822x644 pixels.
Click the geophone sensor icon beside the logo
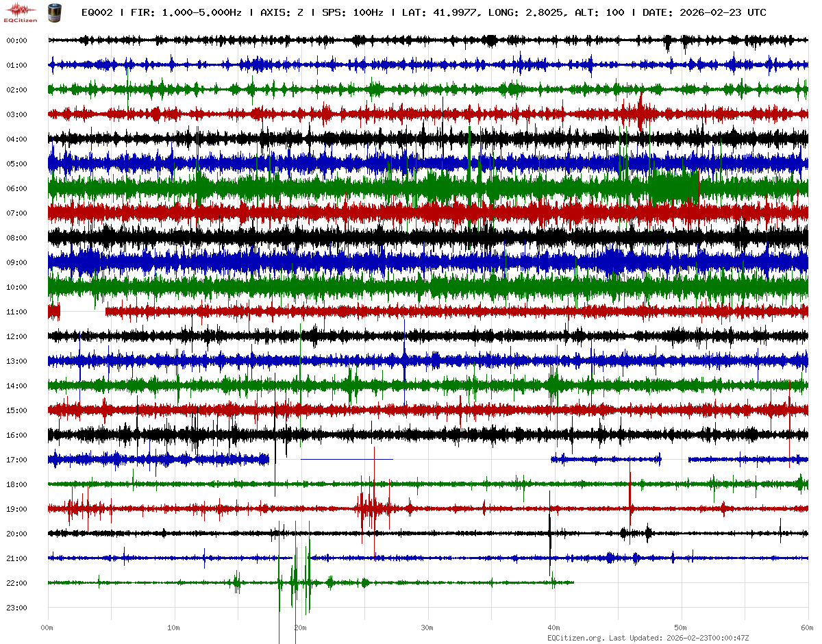pos(53,12)
